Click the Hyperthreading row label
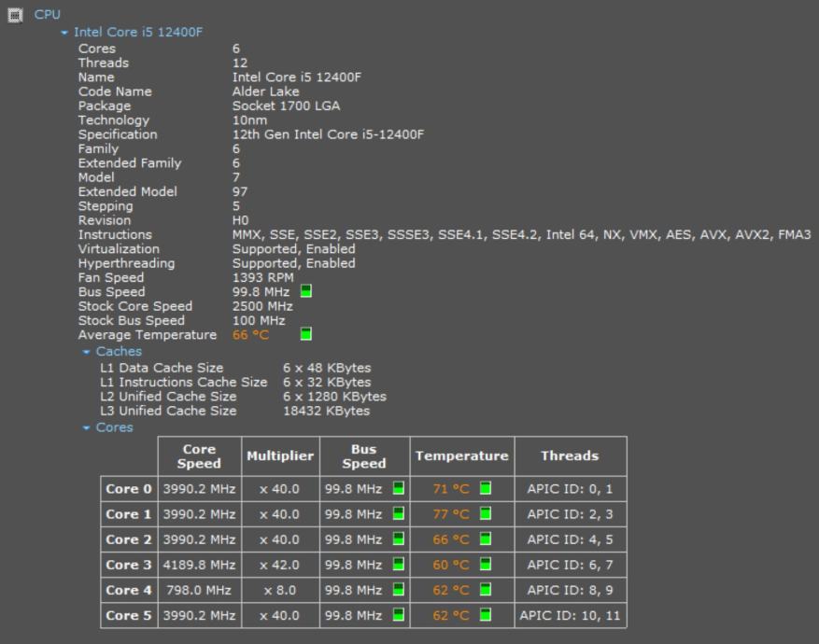Screen dimensions: 819x644 tap(126, 263)
